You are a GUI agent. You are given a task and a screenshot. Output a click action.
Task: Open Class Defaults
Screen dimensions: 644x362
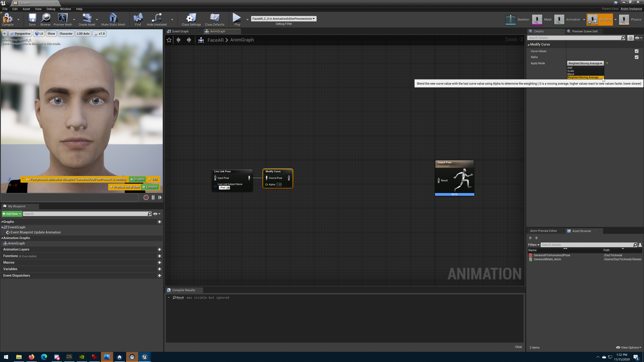pyautogui.click(x=214, y=19)
